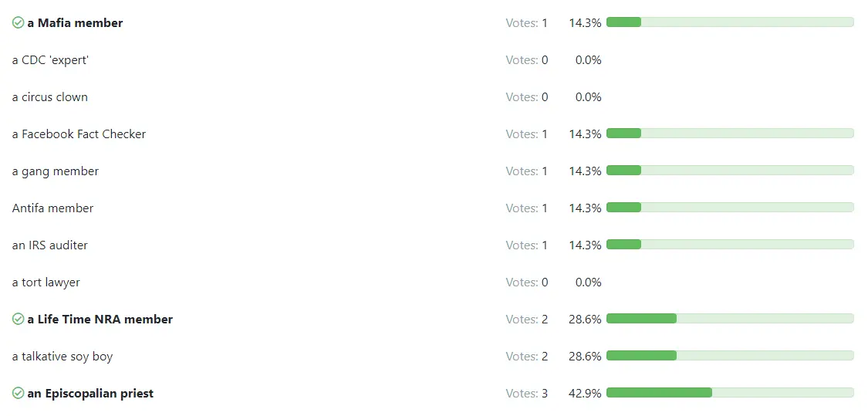Screen dimensions: 868x416
Task: Click the "a gang member" option
Action: (56, 171)
